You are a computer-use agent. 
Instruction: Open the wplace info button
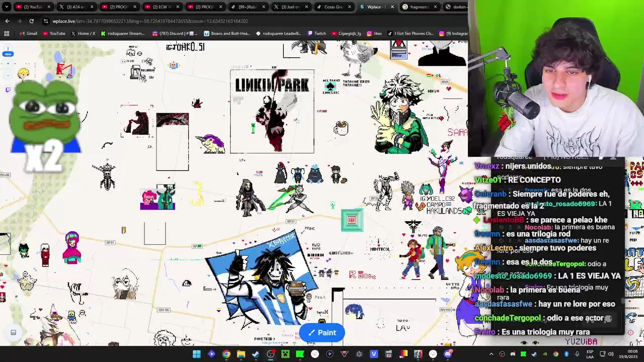[x=8, y=48]
